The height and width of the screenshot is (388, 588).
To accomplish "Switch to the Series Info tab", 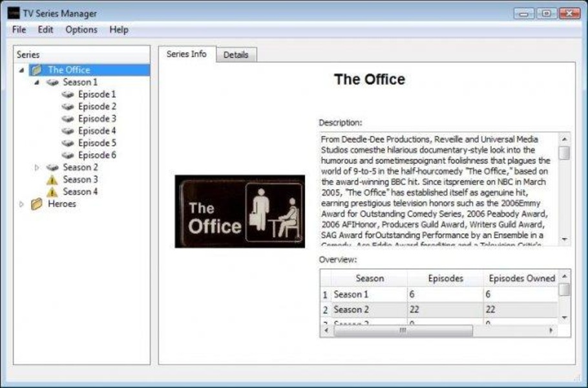I will coord(187,54).
